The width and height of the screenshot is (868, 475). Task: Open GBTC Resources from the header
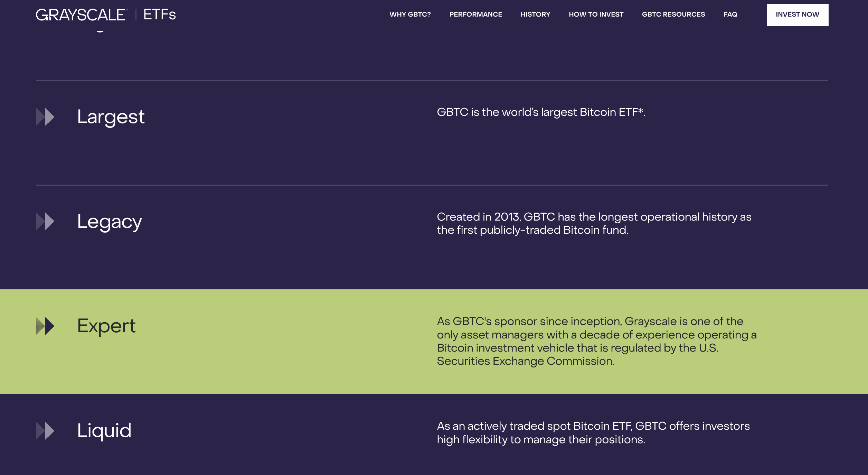pos(673,15)
